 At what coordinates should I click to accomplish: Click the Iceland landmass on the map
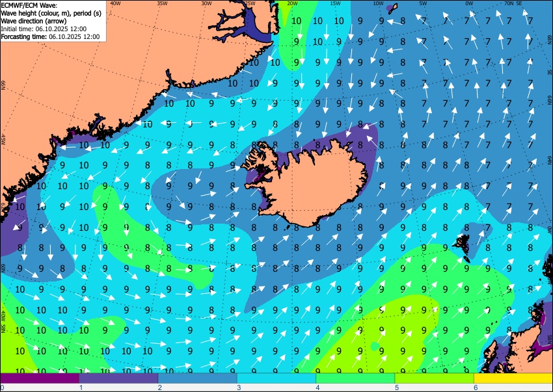tap(314, 185)
